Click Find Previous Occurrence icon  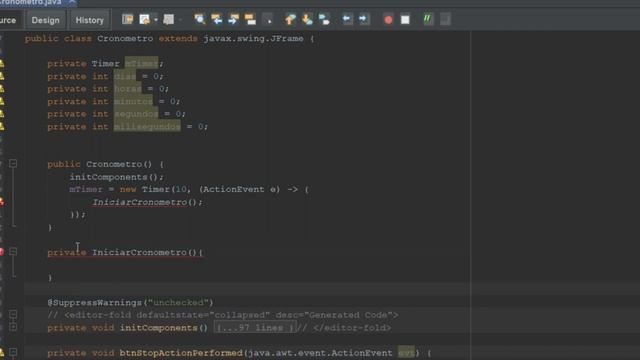click(216, 19)
